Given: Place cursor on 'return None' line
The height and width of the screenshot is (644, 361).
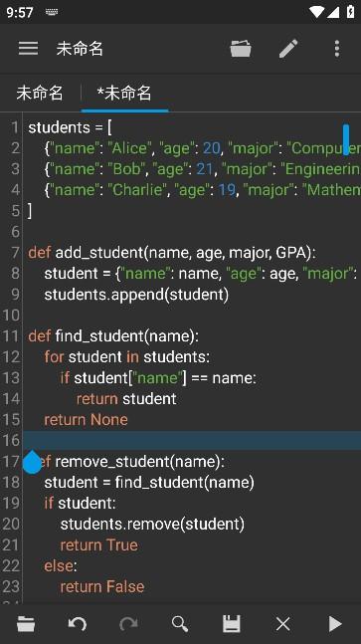Looking at the screenshot, I should [86, 419].
